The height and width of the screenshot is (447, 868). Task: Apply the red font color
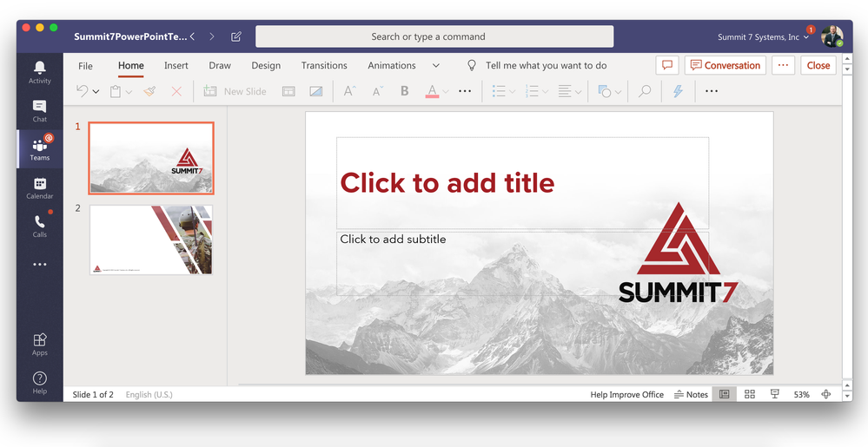433,91
